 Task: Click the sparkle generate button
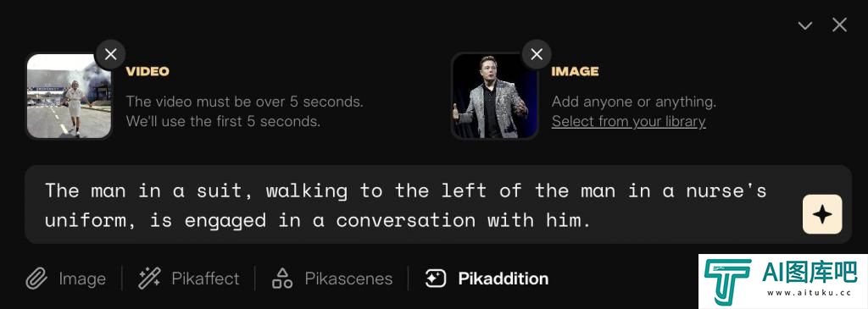[822, 214]
